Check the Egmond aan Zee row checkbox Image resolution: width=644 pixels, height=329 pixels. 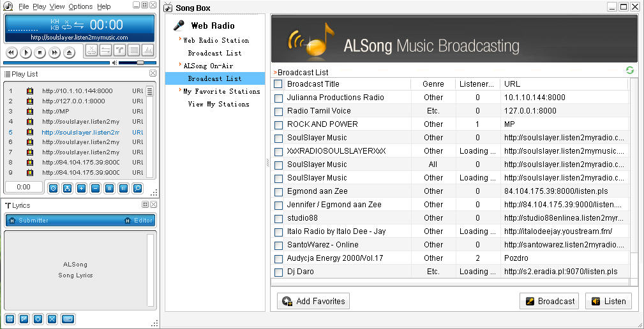click(278, 191)
